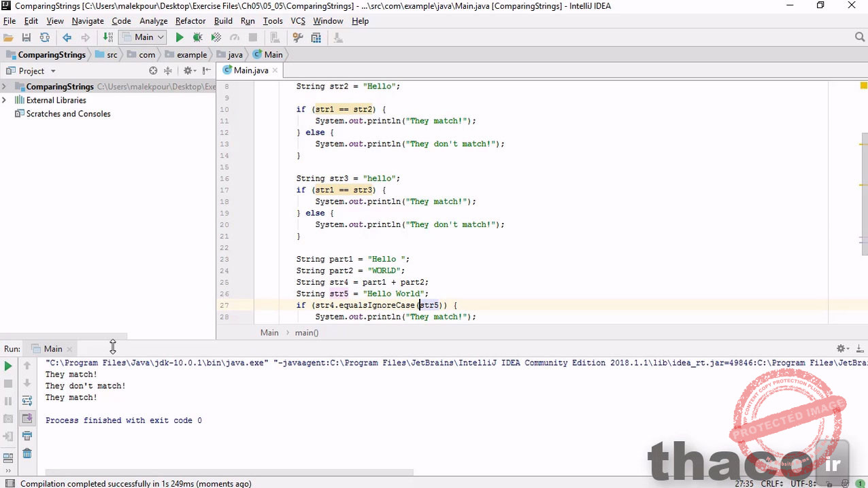Toggle tool window bars in status bar corner
868x488 pixels.
7,483
